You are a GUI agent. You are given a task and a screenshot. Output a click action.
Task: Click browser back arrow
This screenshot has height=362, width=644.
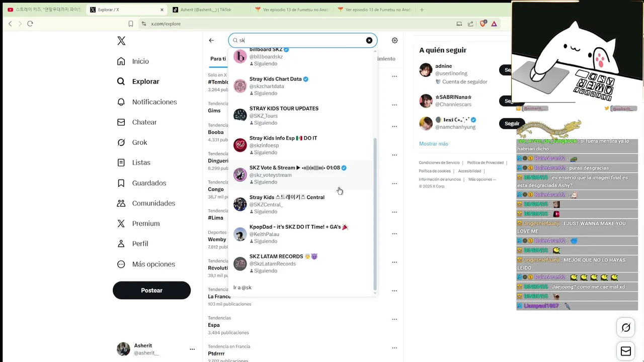[10, 24]
